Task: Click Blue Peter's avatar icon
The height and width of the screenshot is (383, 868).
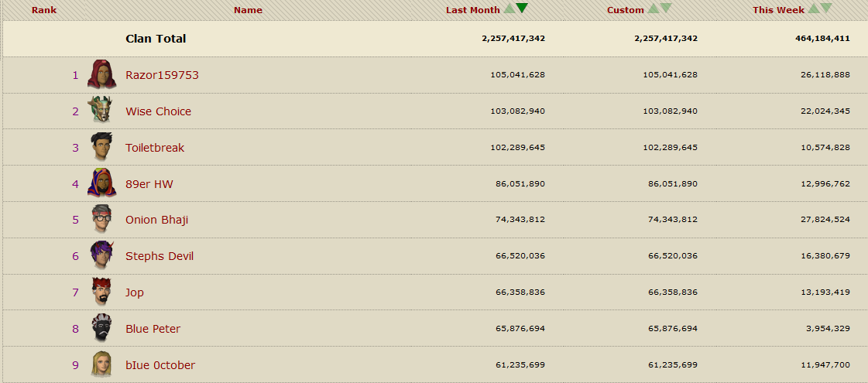Action: pos(101,329)
